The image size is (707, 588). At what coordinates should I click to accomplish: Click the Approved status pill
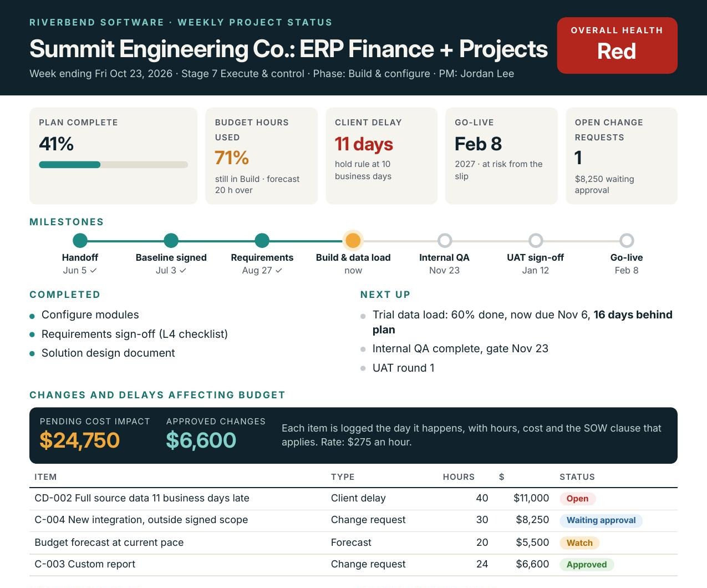tap(587, 565)
